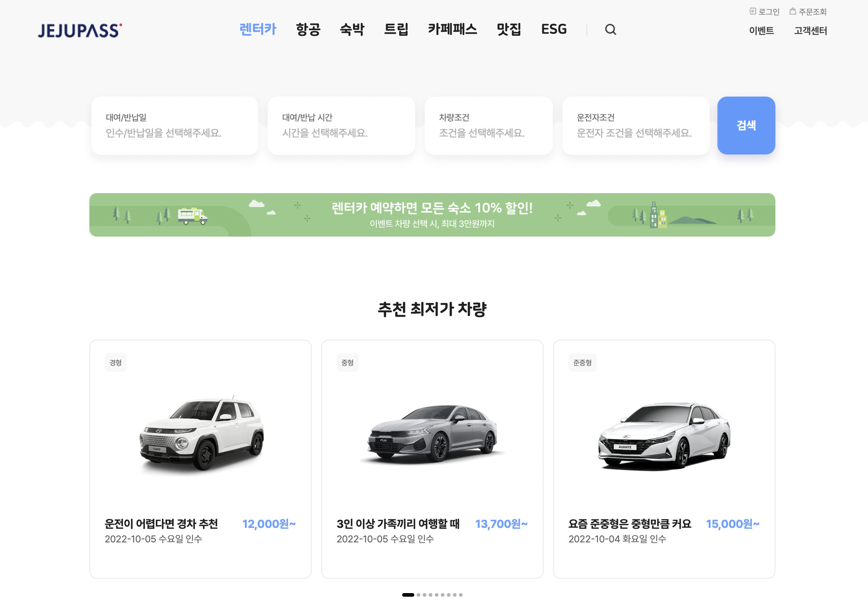This screenshot has height=610, width=868.
Task: Click the blue 검색 button
Action: [746, 126]
